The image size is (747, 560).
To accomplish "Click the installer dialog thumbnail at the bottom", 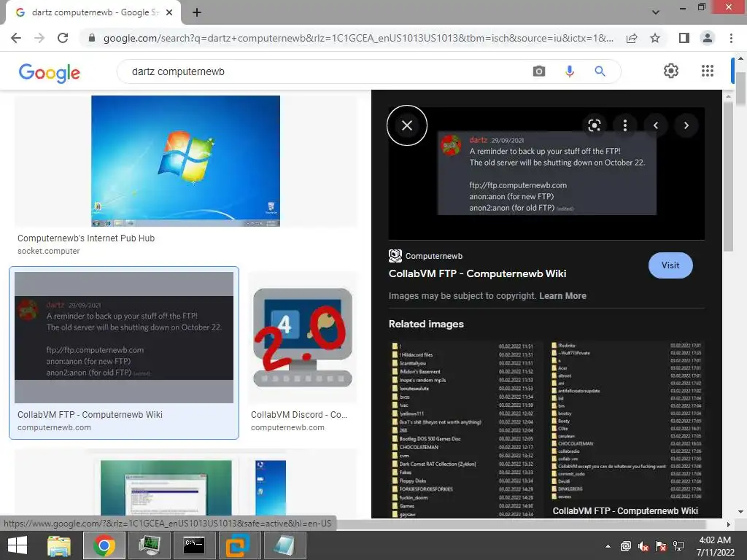I will tap(166, 487).
